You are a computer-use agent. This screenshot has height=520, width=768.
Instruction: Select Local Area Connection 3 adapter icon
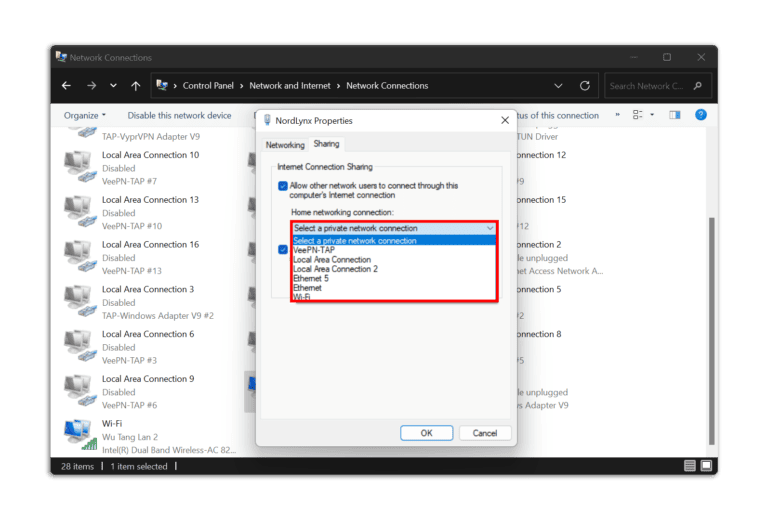coord(79,301)
